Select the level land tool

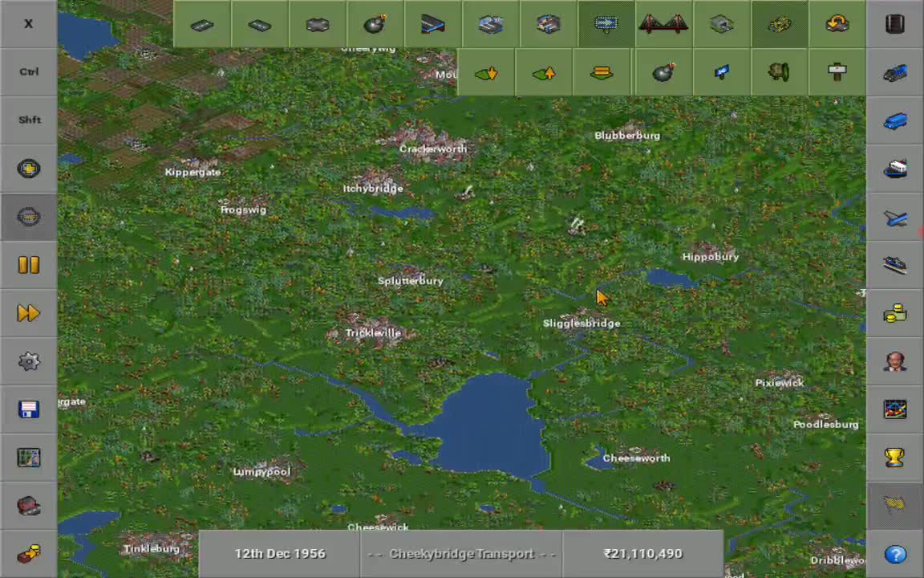pos(602,72)
